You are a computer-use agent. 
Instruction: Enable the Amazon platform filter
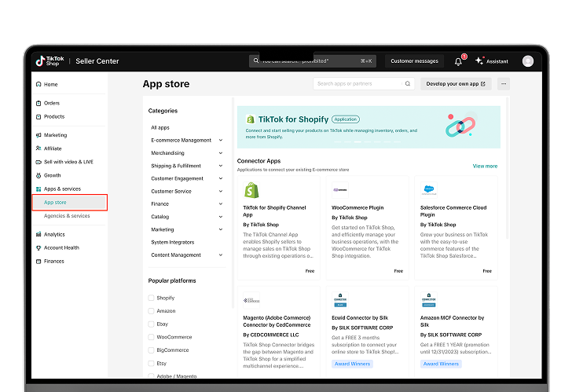(151, 311)
